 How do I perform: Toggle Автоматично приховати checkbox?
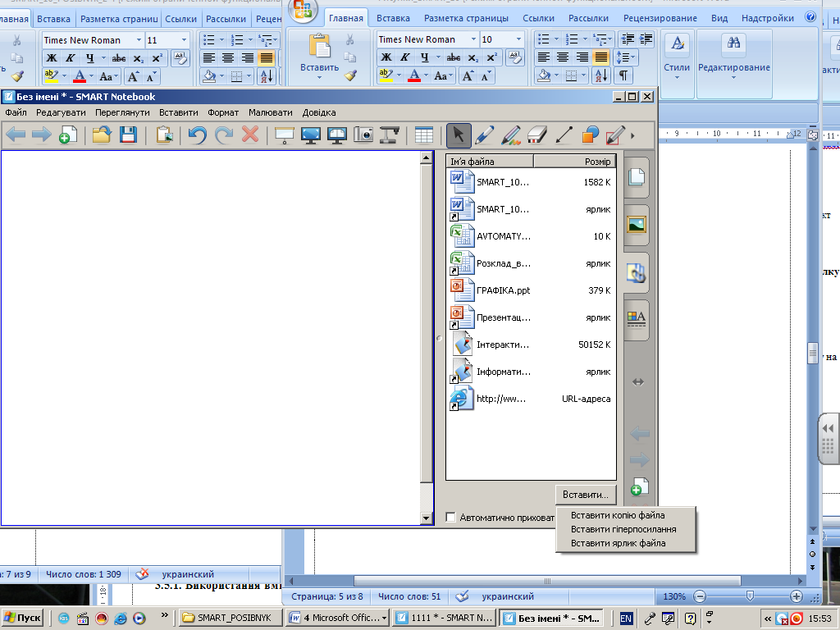pos(451,518)
